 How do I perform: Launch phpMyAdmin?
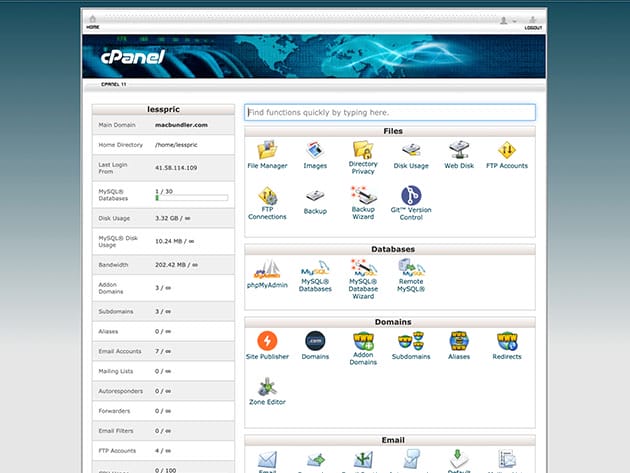pos(267,270)
